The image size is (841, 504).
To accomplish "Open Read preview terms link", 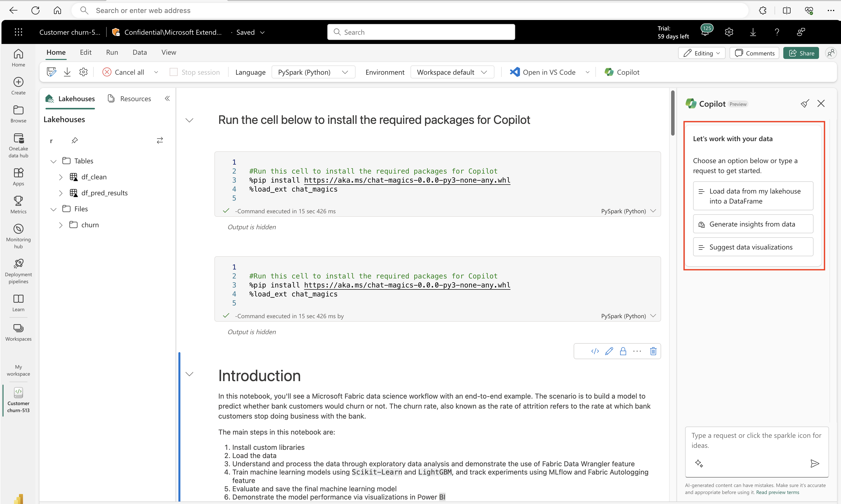I will click(778, 493).
